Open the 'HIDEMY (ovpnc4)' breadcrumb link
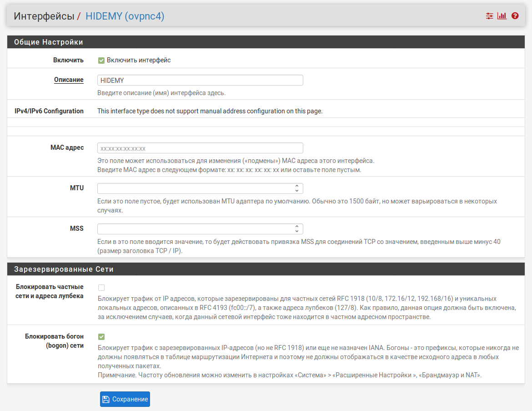The image size is (532, 411). coord(125,16)
